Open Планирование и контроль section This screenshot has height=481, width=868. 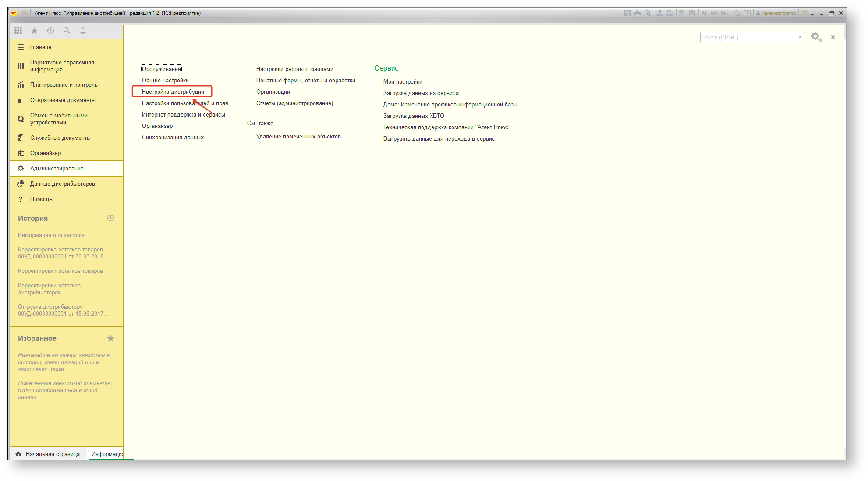tap(67, 85)
